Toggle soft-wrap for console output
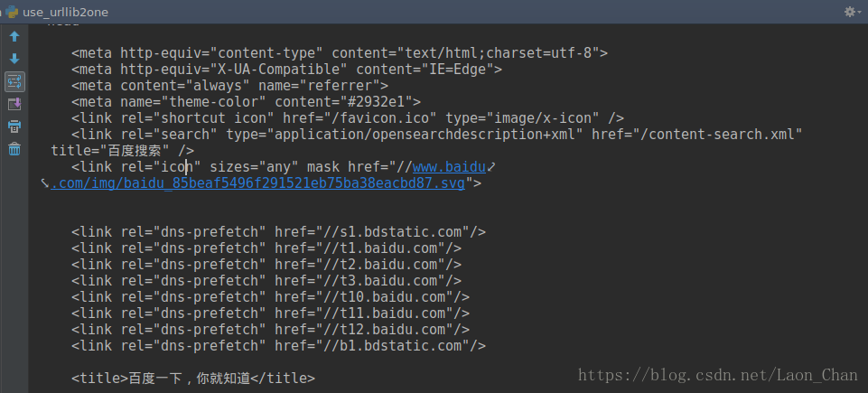Viewport: 868px width, 393px height. [14, 82]
